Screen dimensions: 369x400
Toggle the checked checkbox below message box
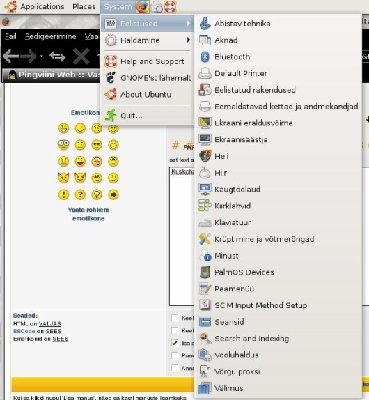click(175, 343)
